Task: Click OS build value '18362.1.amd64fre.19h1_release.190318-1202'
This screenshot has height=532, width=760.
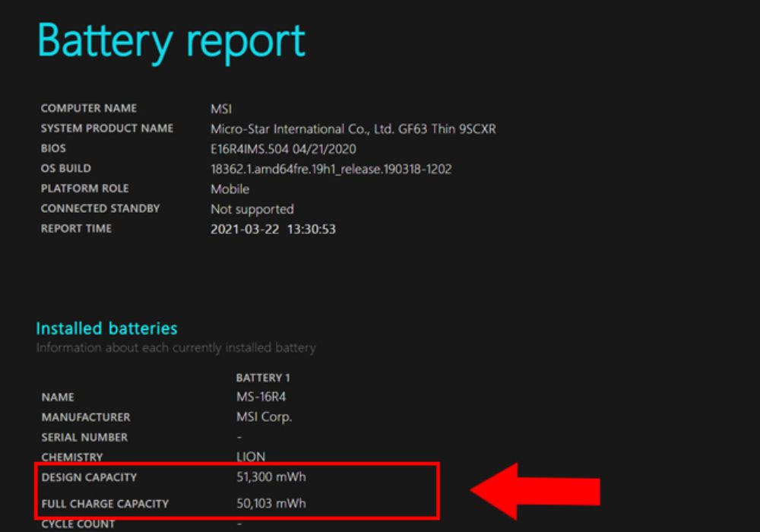Action: coord(331,169)
